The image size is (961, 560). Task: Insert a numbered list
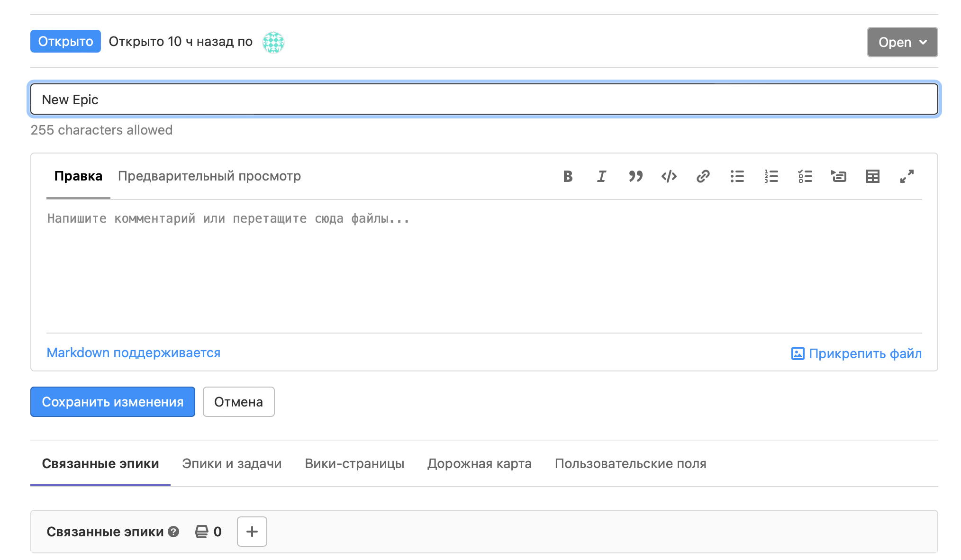tap(771, 176)
